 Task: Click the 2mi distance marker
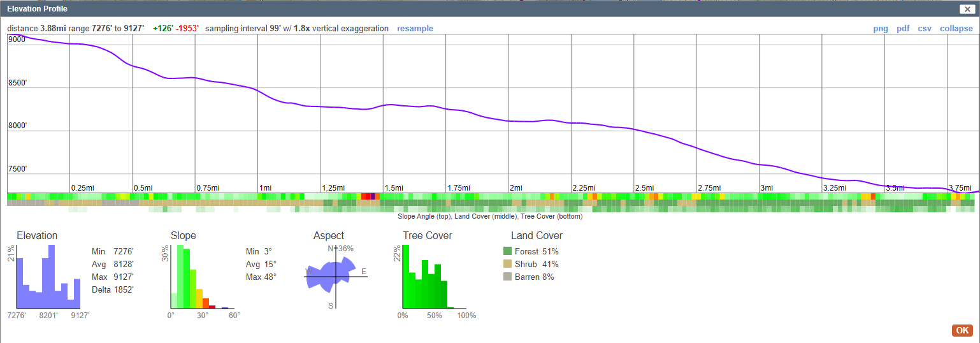tap(515, 187)
